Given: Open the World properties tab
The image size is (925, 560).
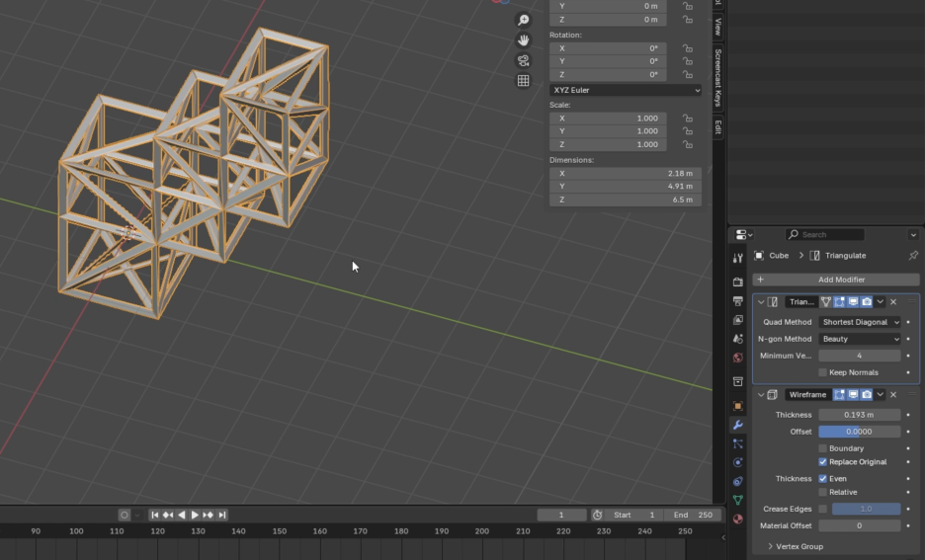Looking at the screenshot, I should tap(738, 358).
